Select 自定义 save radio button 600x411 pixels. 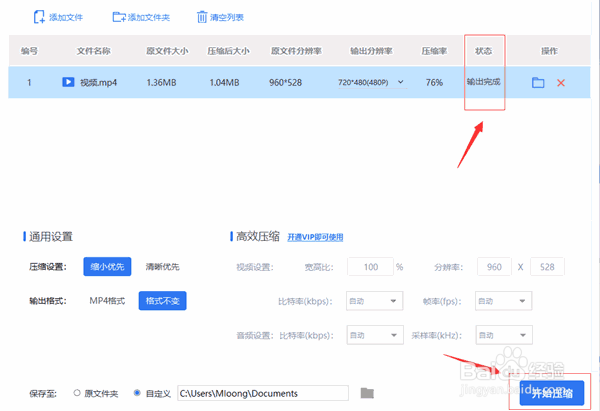coord(137,393)
